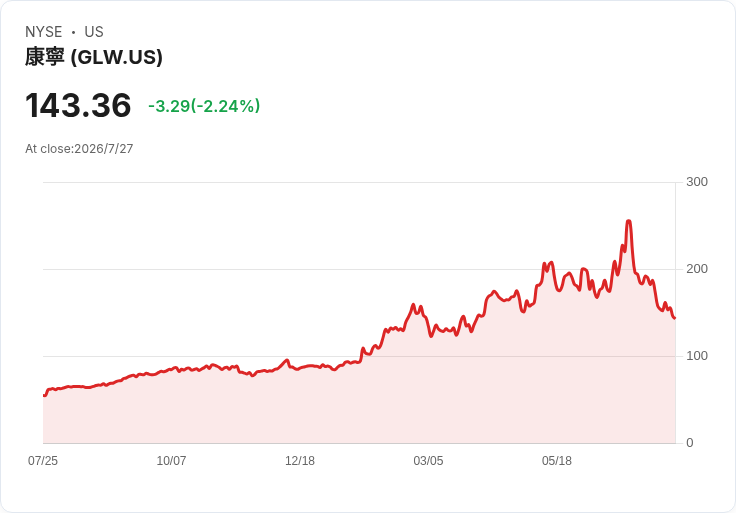Click the dot separator between NYSE and US
The height and width of the screenshot is (513, 736).
tap(74, 32)
